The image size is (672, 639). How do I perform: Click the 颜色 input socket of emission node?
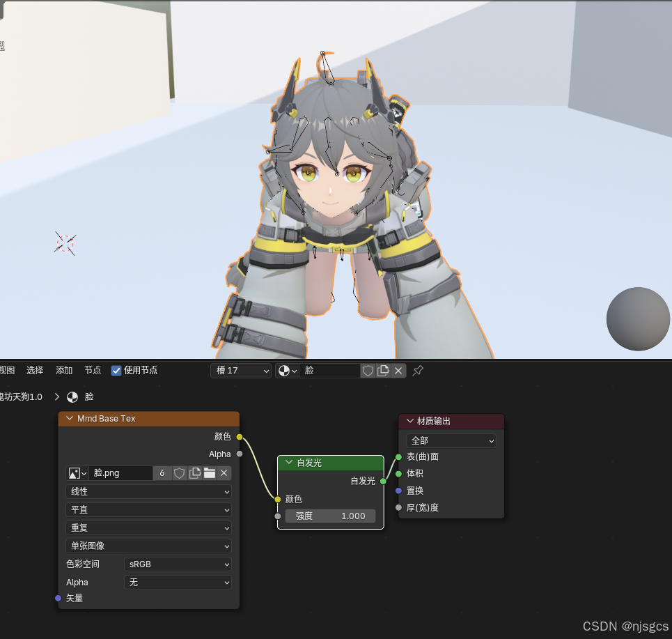[278, 499]
